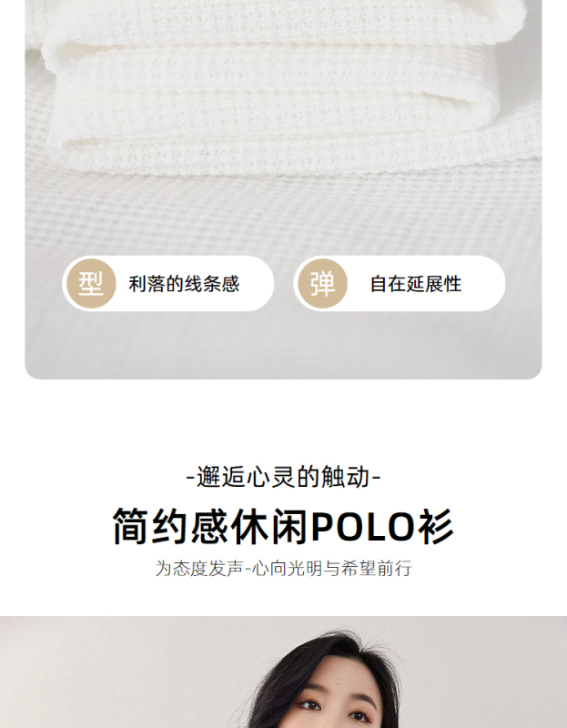Click the grey backdrop left of the model
This screenshot has height=728, width=567.
coord(116,672)
